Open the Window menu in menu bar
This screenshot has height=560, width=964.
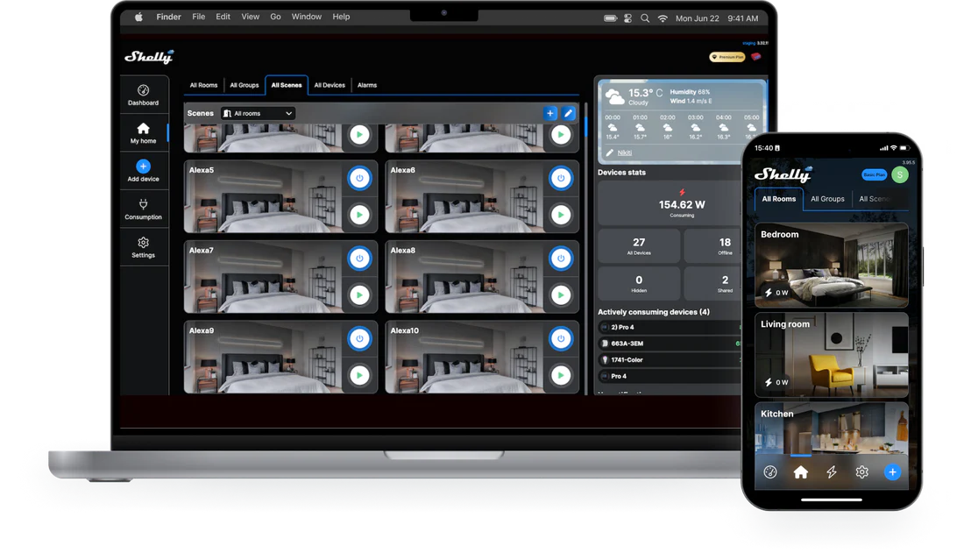(306, 17)
